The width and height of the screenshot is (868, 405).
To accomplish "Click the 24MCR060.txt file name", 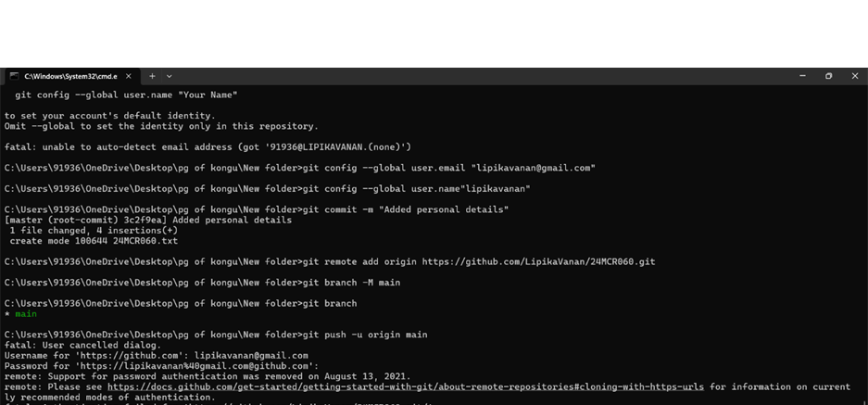I will 145,241.
